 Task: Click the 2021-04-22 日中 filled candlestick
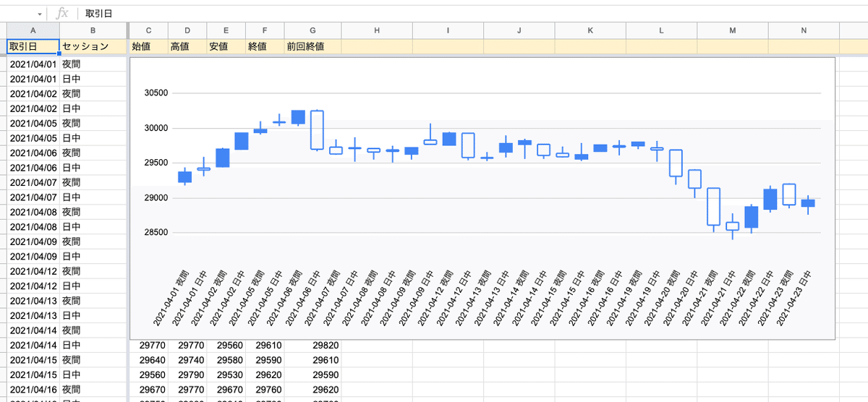pos(770,199)
